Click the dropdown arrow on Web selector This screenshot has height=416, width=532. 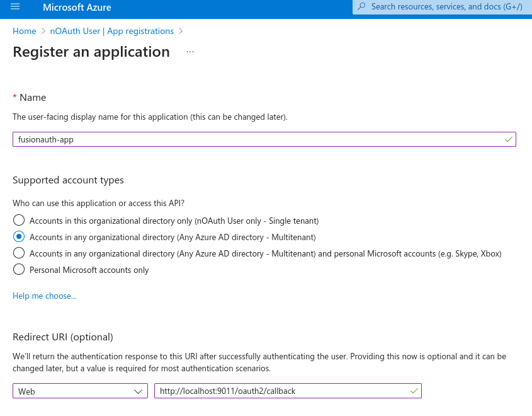click(138, 391)
